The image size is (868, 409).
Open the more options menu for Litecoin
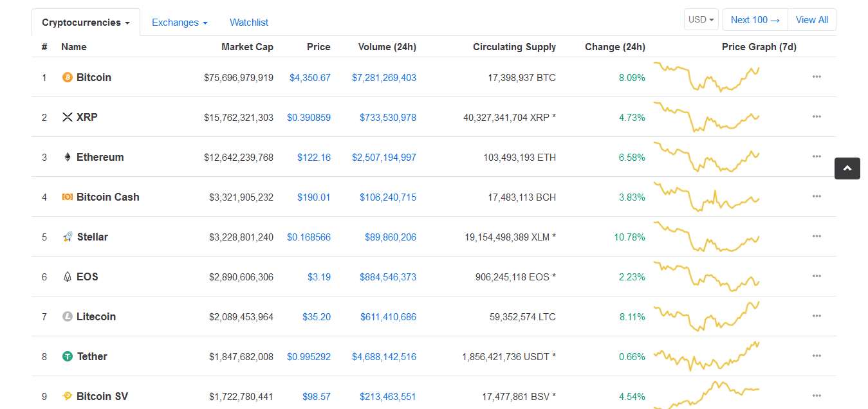point(817,316)
